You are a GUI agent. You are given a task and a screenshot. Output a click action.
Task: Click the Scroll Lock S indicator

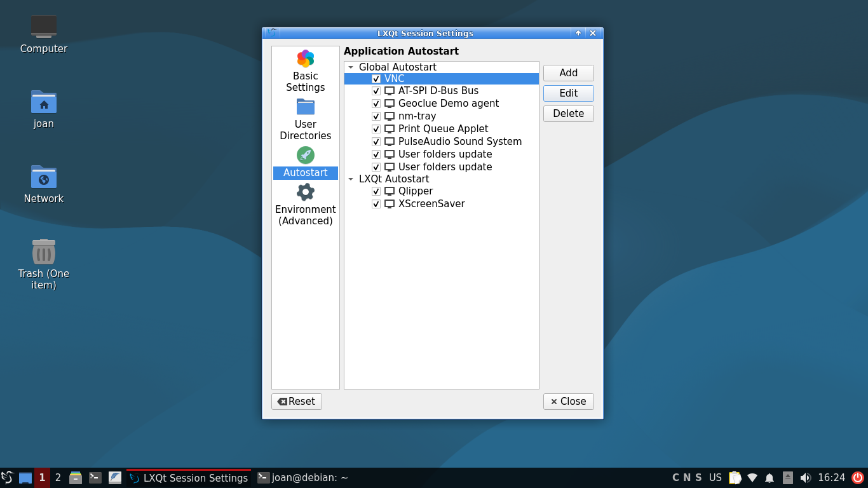[698, 477]
